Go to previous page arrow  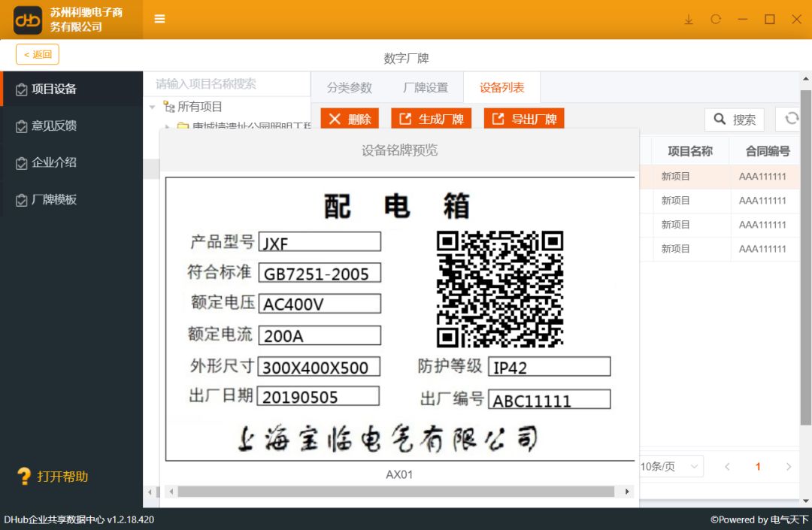(727, 467)
